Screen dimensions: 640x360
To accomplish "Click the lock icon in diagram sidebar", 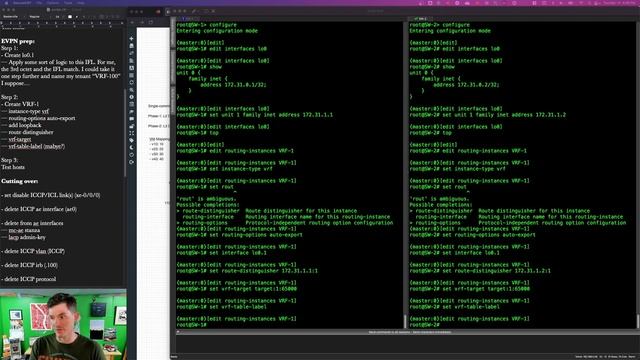I will point(131,126).
